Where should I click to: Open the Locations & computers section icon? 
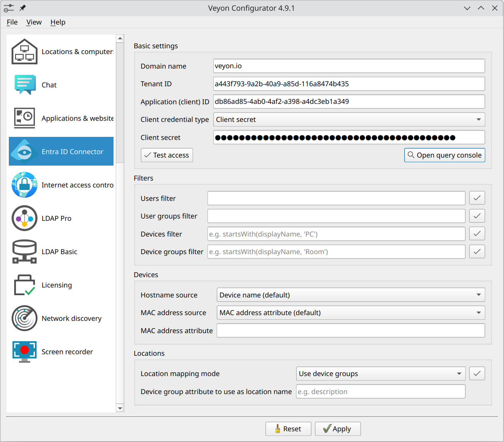point(25,52)
